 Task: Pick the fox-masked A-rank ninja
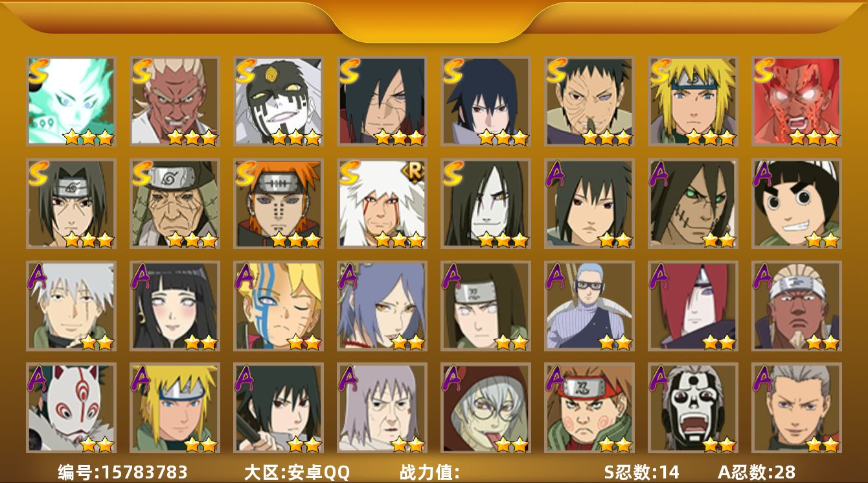(x=71, y=408)
